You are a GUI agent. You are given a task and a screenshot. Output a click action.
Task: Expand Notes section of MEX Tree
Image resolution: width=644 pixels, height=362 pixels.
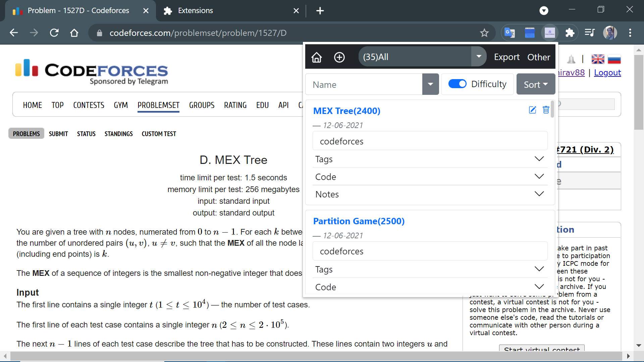539,194
